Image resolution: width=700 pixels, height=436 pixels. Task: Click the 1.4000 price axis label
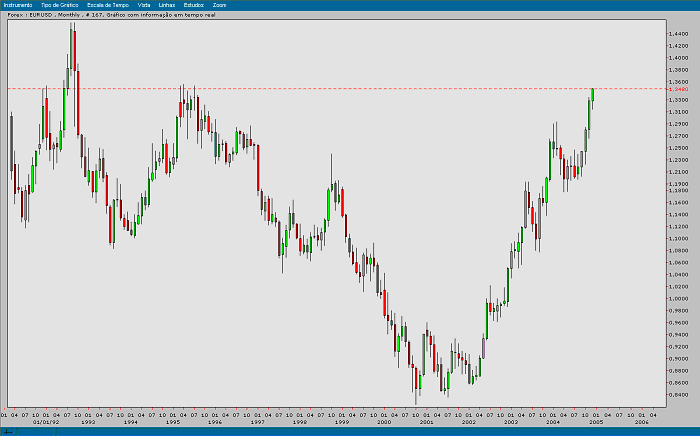(679, 58)
